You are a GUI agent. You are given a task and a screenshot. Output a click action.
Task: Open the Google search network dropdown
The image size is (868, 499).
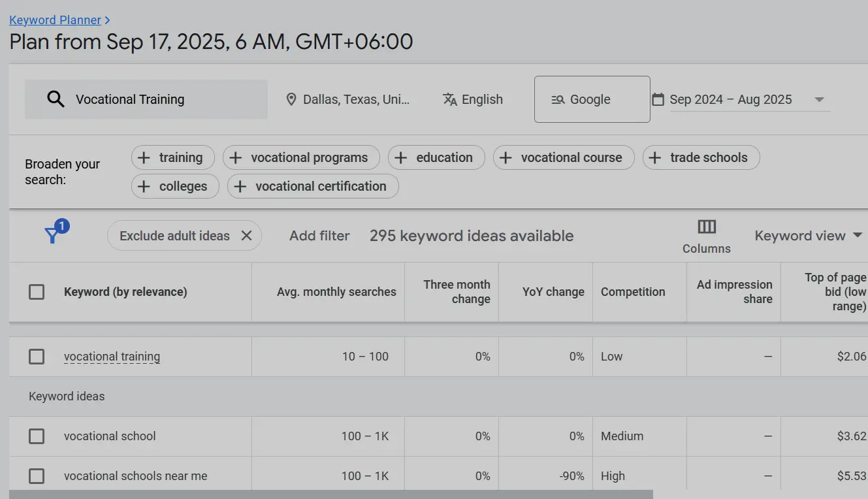coord(592,99)
